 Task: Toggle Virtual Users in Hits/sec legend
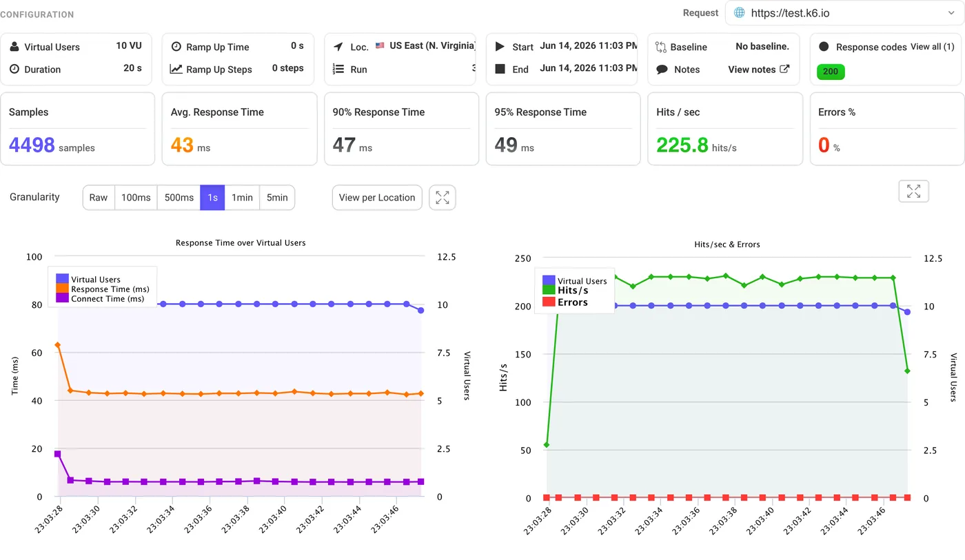[x=575, y=280]
